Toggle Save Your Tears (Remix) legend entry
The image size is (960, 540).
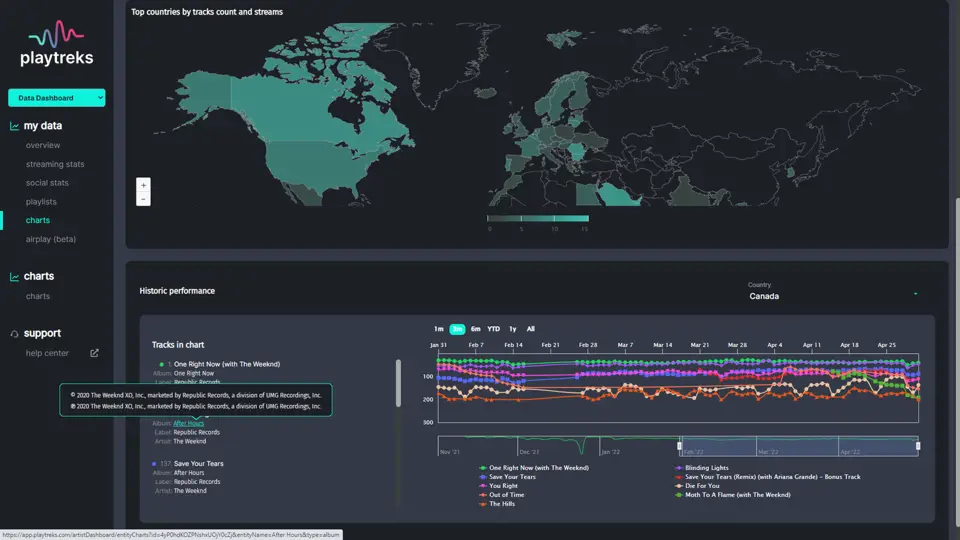[768, 477]
